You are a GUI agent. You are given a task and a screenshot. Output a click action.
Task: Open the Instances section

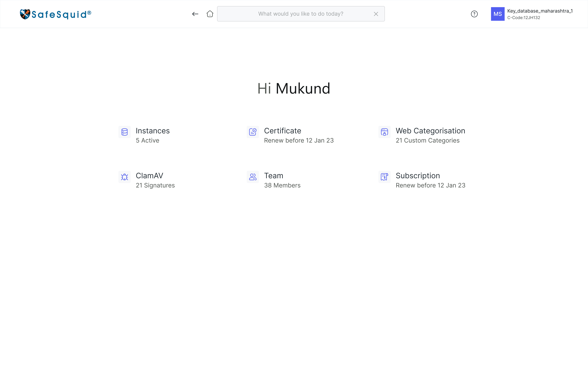click(153, 131)
